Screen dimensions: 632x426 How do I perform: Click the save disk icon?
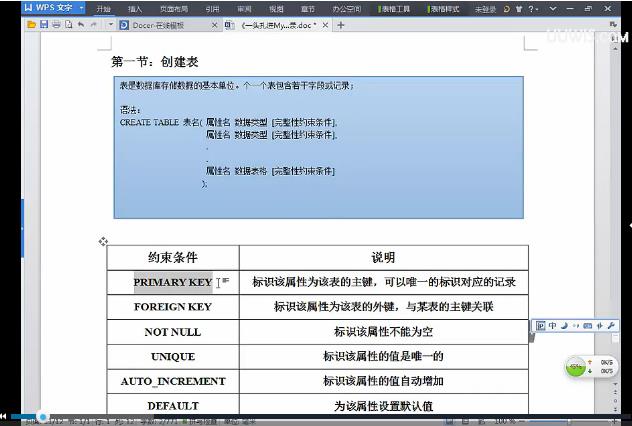point(44,25)
